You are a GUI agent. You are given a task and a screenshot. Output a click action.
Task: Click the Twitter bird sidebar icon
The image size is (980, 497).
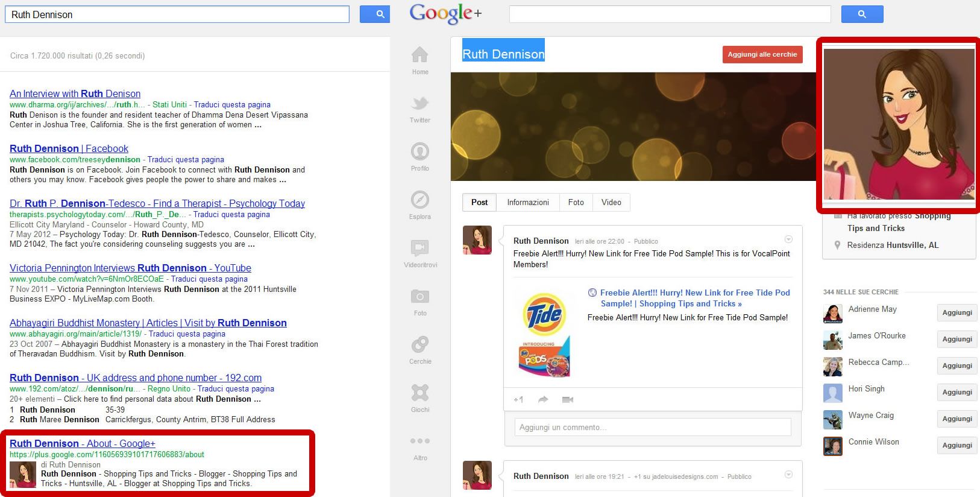point(420,104)
